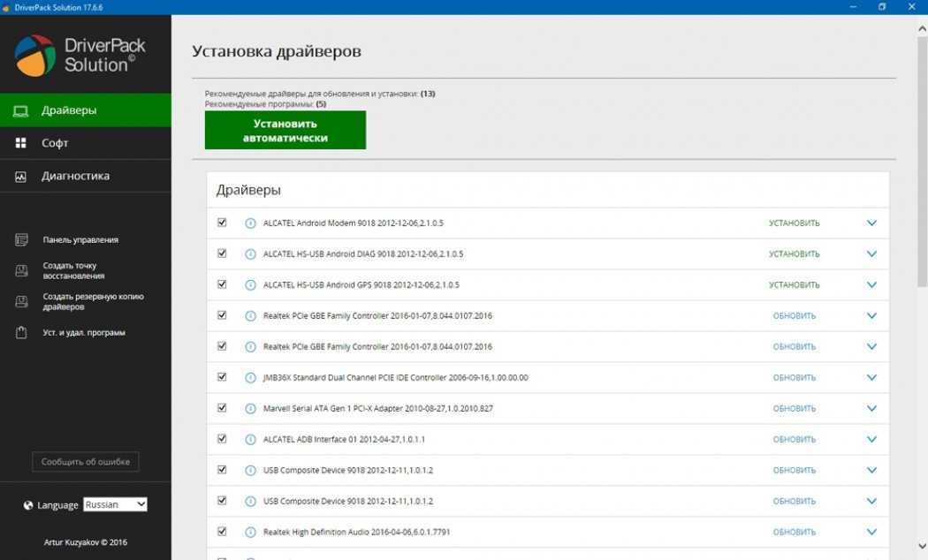Click the Панель управления sidebar icon
928x560 pixels.
point(21,239)
